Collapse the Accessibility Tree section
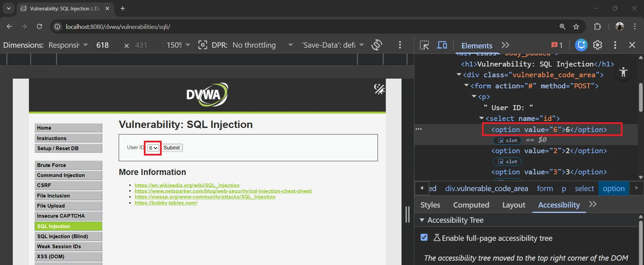The image size is (644, 265). pyautogui.click(x=422, y=220)
